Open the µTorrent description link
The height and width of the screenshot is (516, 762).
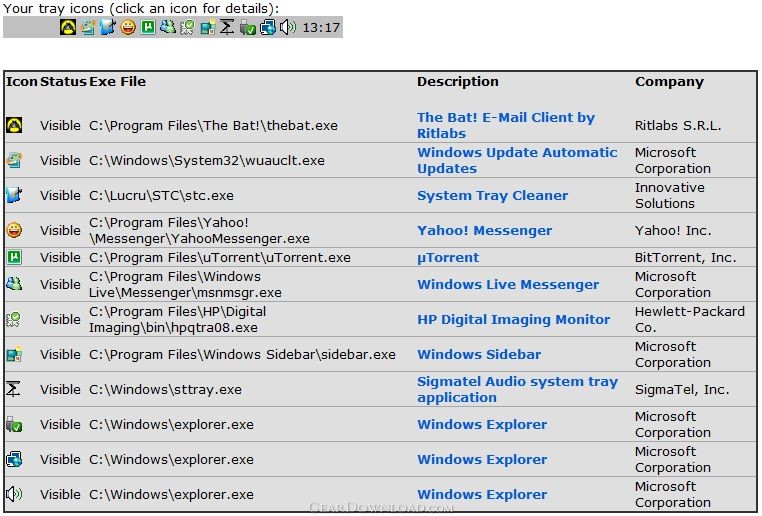click(448, 257)
